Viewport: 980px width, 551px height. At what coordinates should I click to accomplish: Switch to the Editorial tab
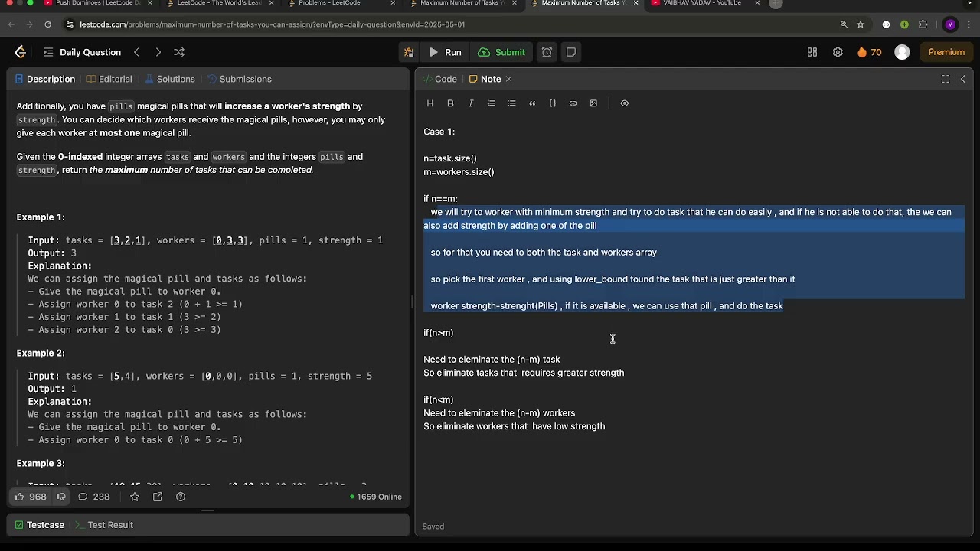[x=109, y=79]
